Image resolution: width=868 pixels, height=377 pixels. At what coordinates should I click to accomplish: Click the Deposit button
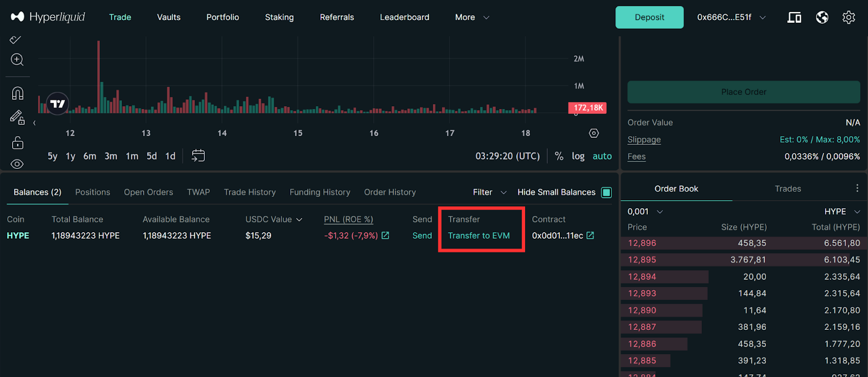click(x=649, y=17)
